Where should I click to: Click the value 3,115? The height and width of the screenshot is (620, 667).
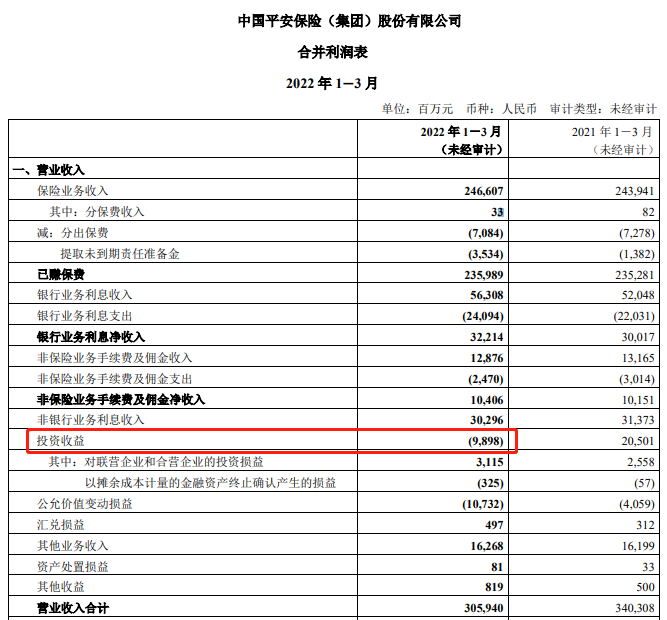[x=490, y=462]
